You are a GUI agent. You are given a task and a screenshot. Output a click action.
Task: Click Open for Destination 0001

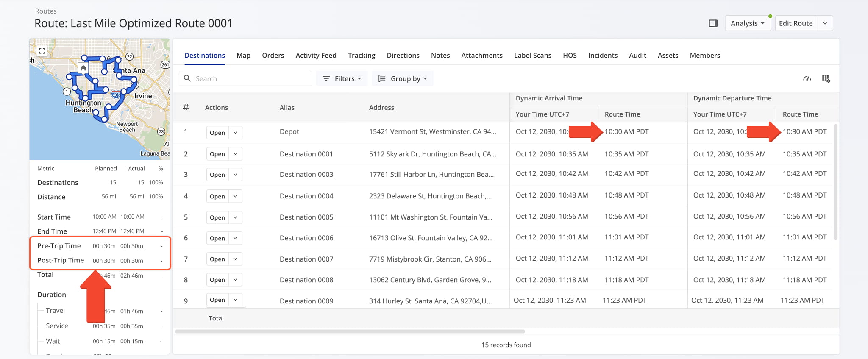tap(217, 154)
